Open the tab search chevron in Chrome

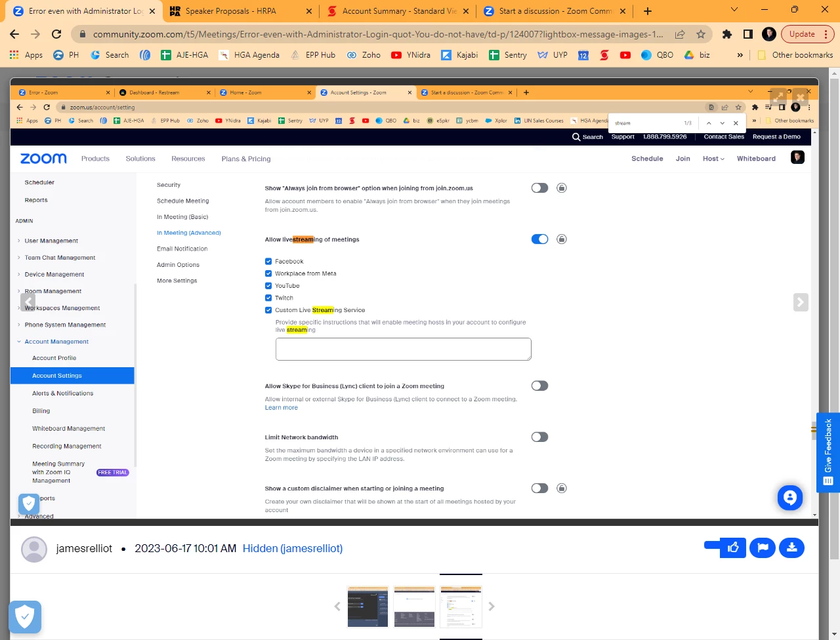click(734, 10)
